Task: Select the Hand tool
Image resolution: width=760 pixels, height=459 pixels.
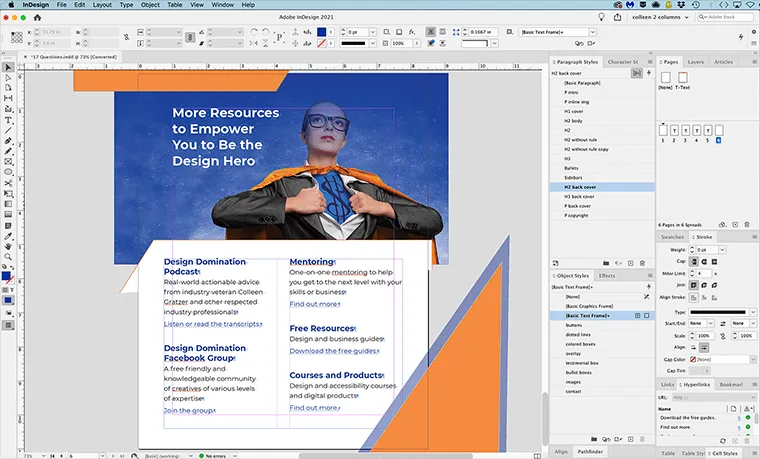Action: click(8, 247)
